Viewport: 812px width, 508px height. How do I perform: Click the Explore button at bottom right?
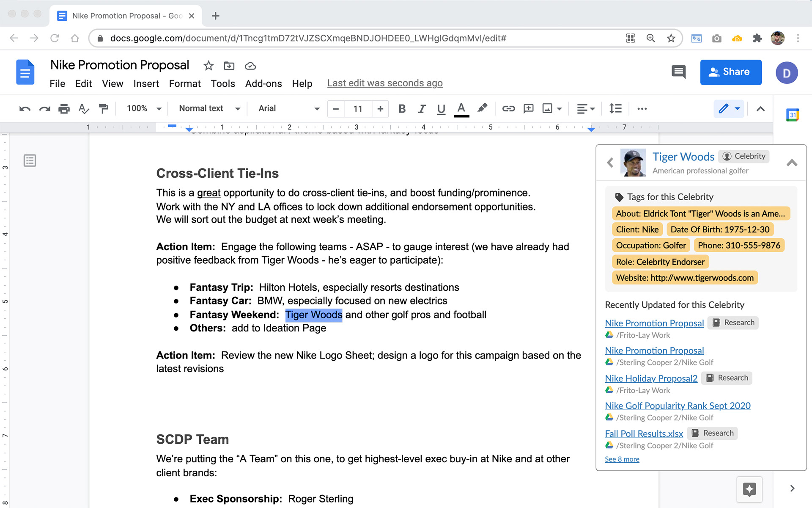[749, 489]
